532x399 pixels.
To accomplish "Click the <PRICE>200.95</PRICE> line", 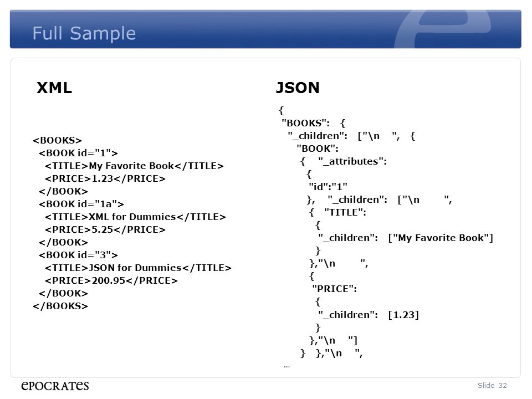I will click(x=111, y=280).
